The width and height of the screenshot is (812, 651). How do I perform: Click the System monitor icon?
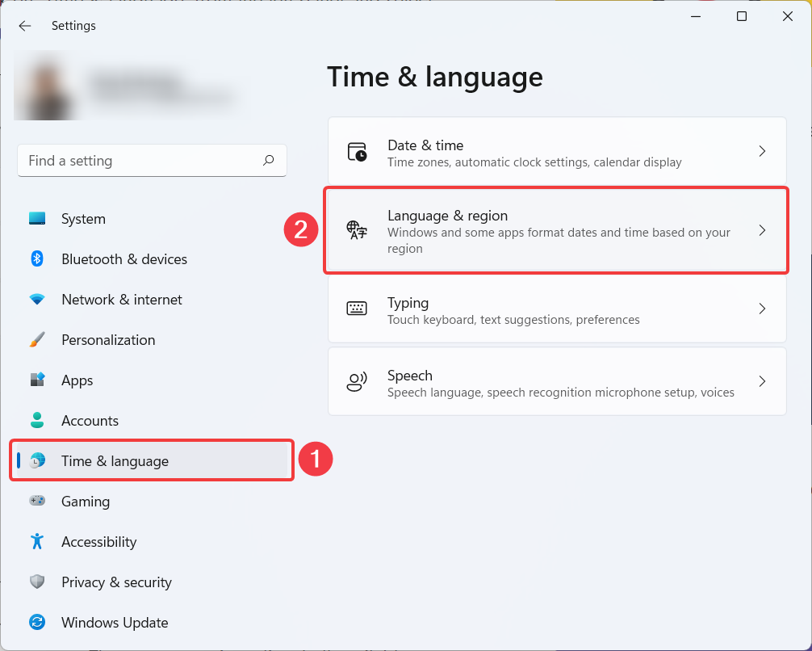(37, 218)
